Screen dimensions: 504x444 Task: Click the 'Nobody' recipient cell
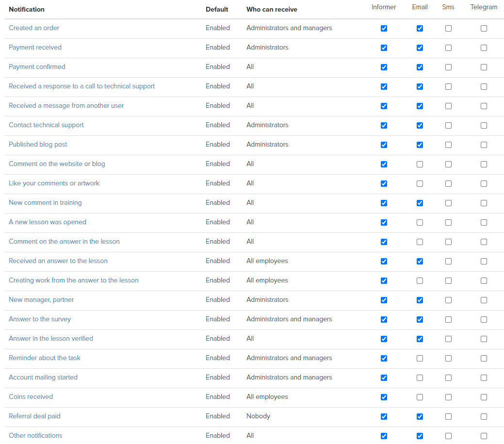coord(258,416)
